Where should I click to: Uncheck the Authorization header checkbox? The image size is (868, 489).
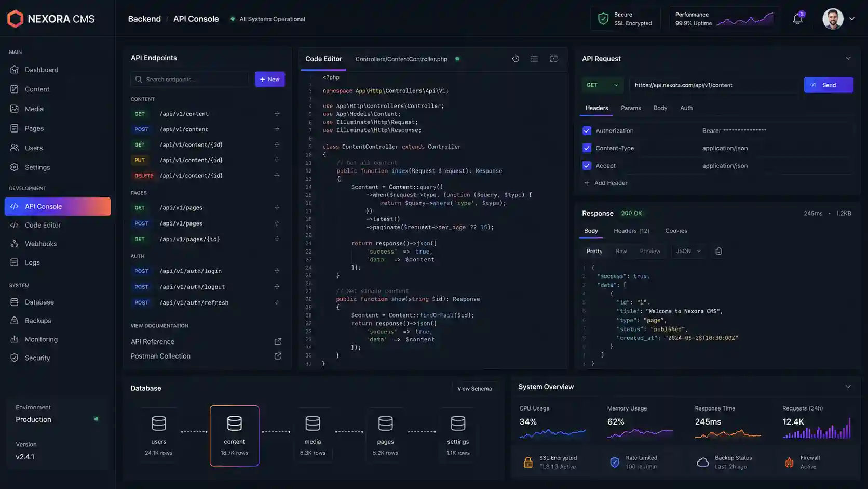point(587,130)
